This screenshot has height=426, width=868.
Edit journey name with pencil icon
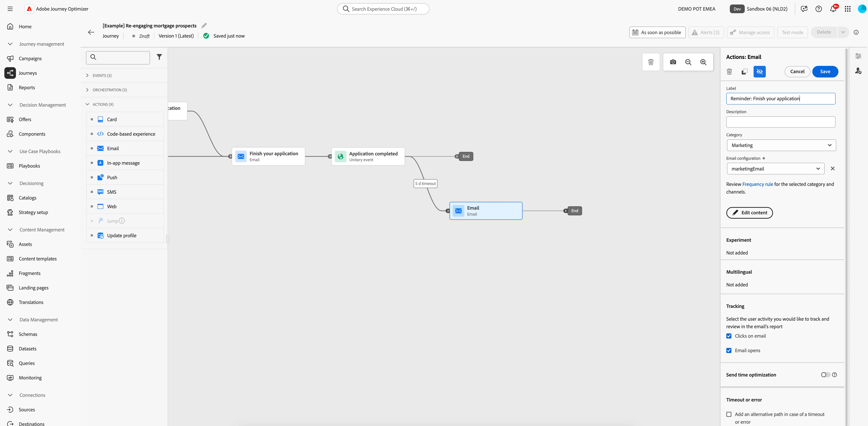click(x=204, y=26)
